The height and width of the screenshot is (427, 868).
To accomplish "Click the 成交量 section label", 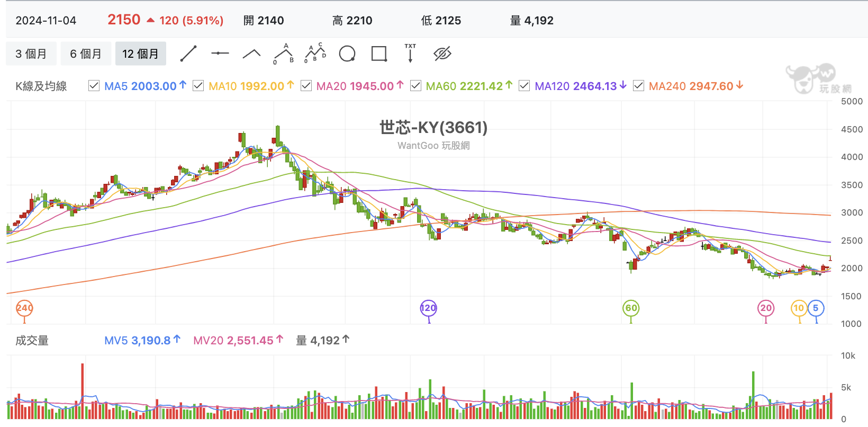I will coord(32,340).
